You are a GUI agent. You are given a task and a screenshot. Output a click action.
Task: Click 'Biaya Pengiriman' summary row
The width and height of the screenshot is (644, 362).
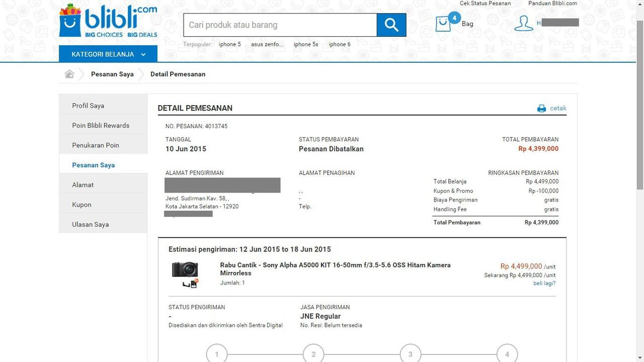tap(496, 200)
